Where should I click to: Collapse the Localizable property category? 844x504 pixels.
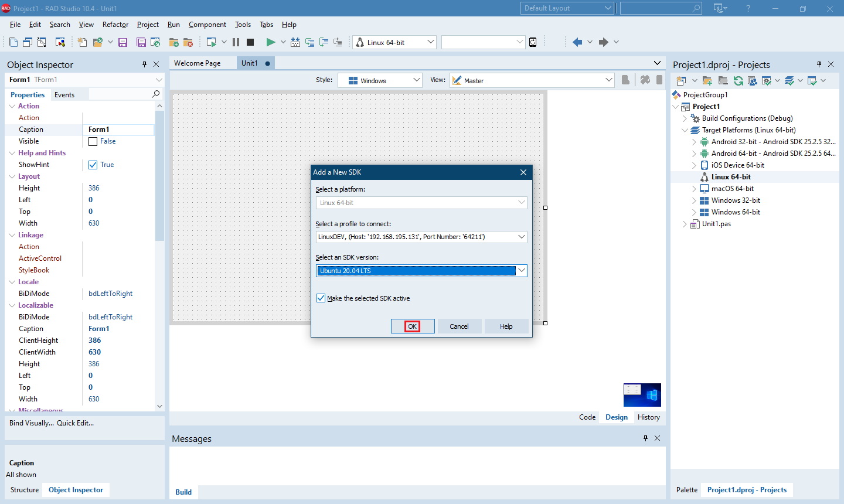12,305
